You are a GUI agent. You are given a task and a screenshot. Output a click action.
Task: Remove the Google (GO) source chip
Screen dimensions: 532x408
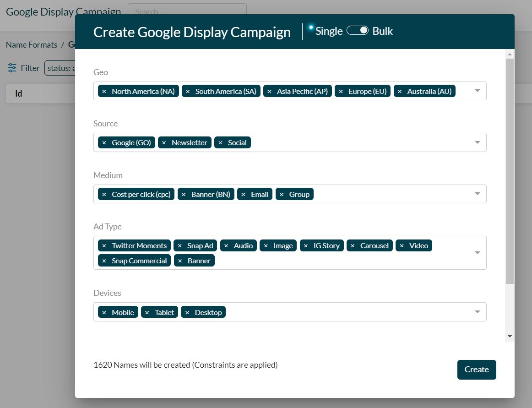coord(103,142)
